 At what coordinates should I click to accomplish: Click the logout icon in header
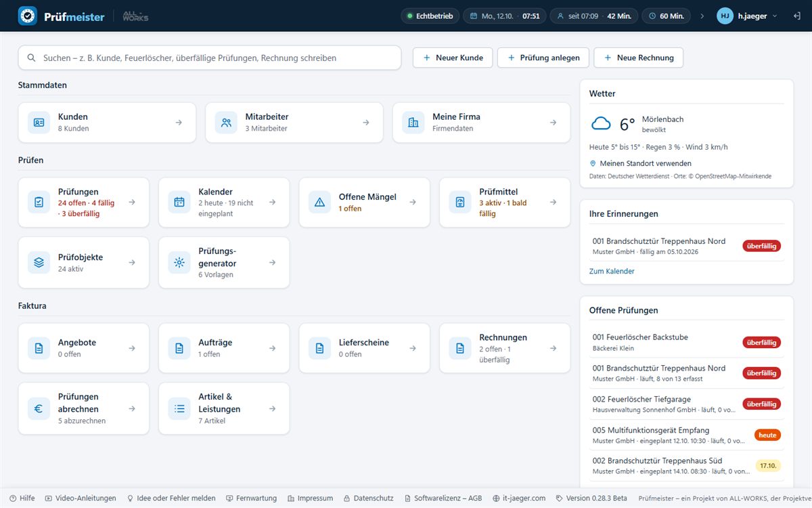click(796, 16)
